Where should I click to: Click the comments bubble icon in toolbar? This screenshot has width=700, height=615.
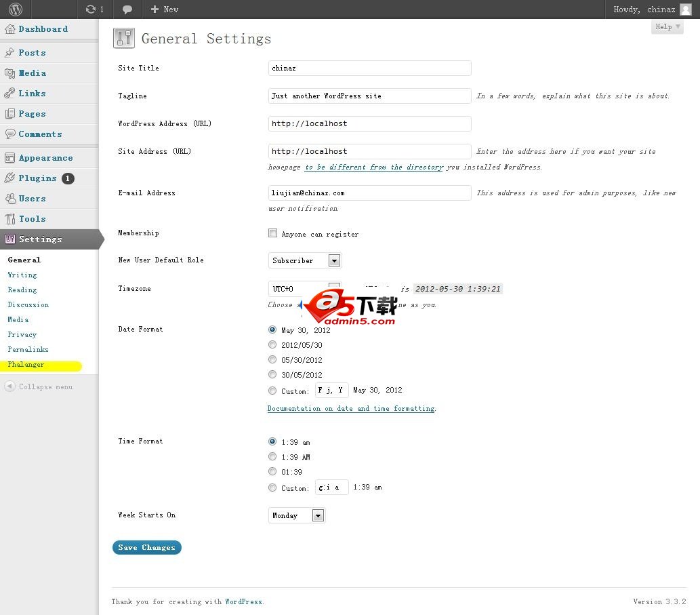127,9
